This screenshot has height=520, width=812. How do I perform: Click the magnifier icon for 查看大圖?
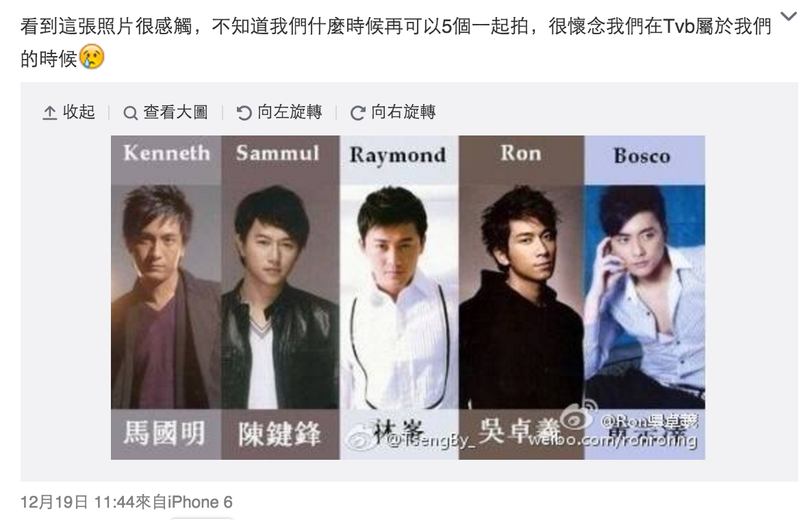coord(130,112)
